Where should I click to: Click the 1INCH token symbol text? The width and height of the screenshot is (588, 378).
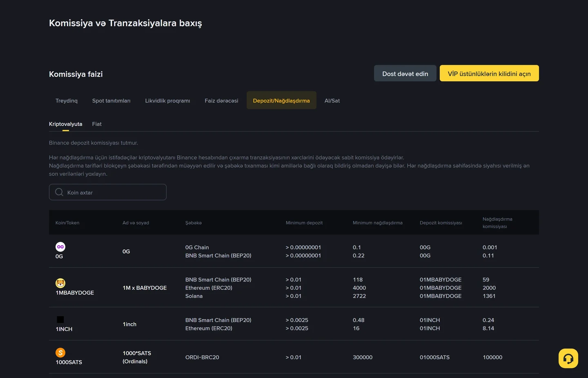click(x=64, y=329)
